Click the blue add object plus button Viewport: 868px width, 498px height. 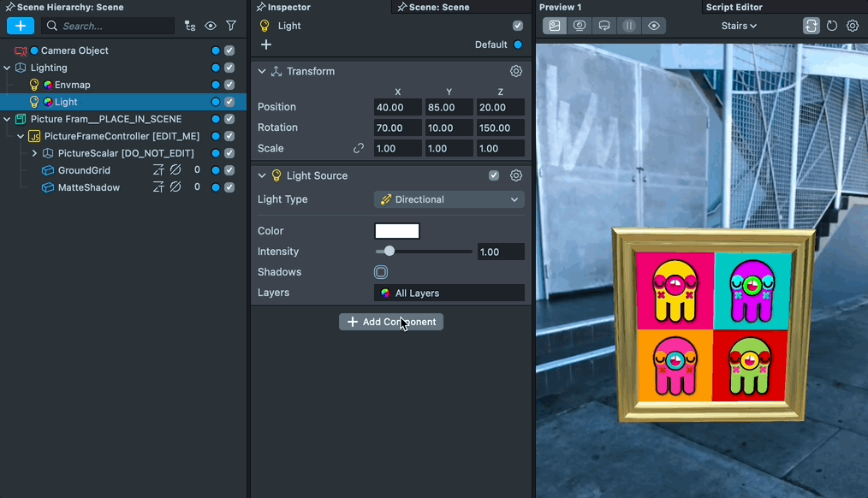(x=21, y=26)
